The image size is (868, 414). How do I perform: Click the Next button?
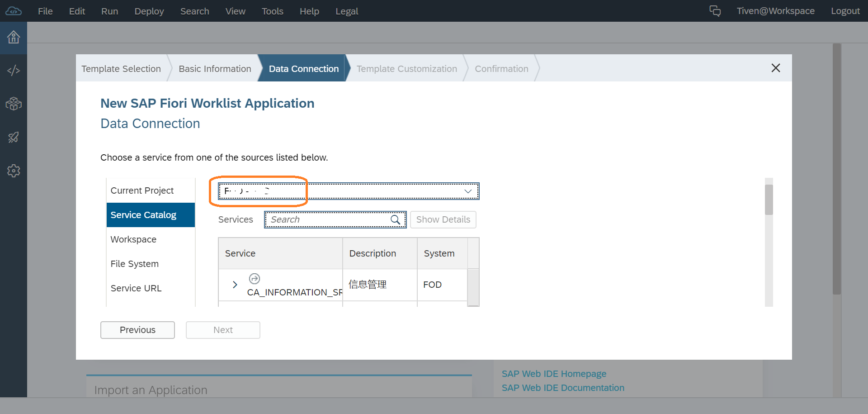tap(223, 330)
